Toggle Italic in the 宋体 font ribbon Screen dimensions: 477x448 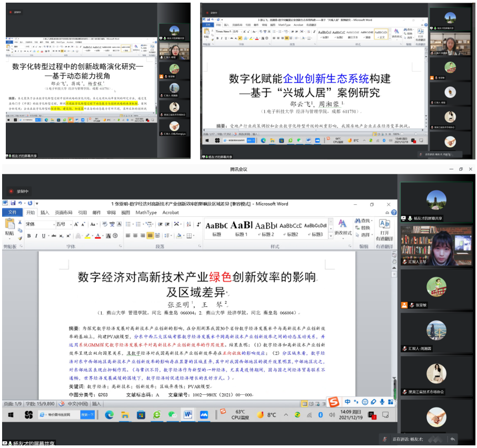coord(36,235)
